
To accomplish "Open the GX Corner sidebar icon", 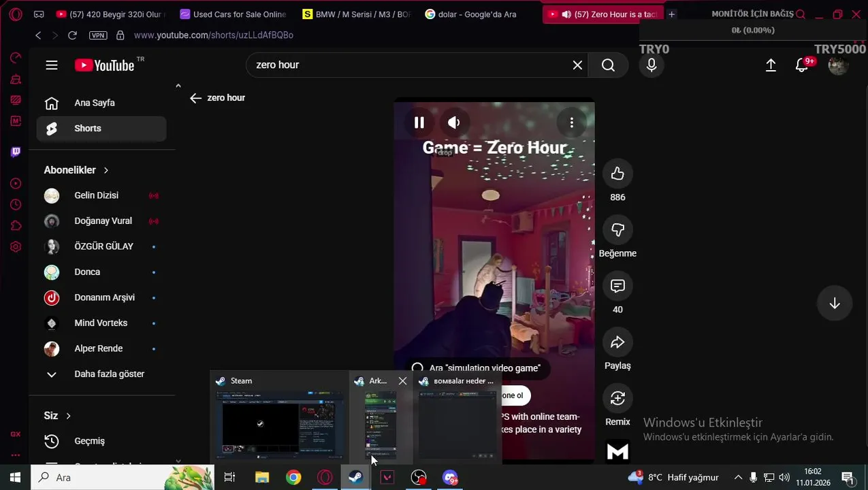I will pos(16,434).
